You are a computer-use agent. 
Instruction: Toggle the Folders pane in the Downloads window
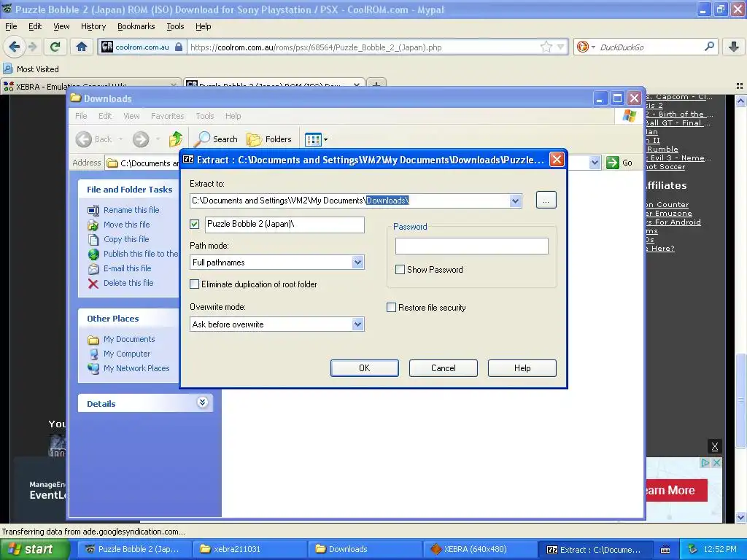pyautogui.click(x=269, y=139)
